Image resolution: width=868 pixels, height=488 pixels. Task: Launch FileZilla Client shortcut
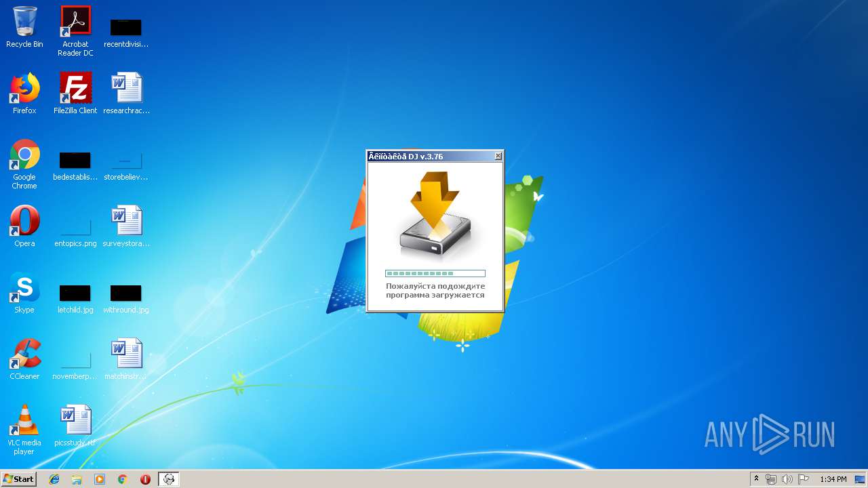[x=75, y=94]
